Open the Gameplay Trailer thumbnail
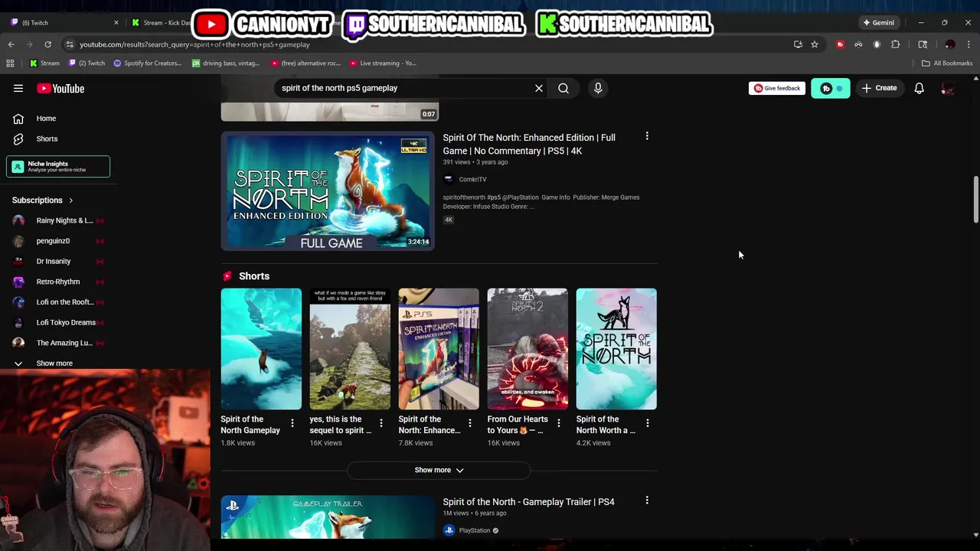 328,517
